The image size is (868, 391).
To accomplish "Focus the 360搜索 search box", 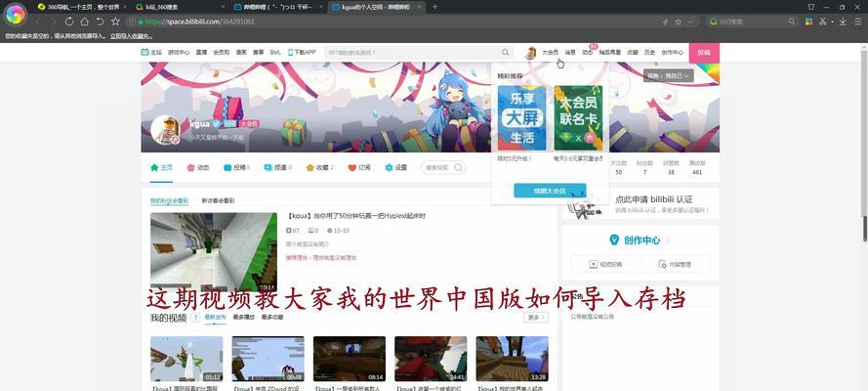I will [751, 22].
